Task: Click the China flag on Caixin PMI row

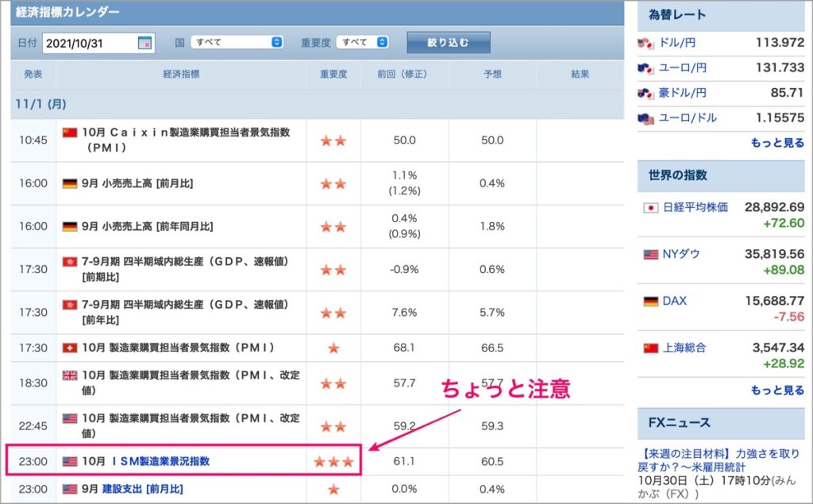Action: pos(70,133)
